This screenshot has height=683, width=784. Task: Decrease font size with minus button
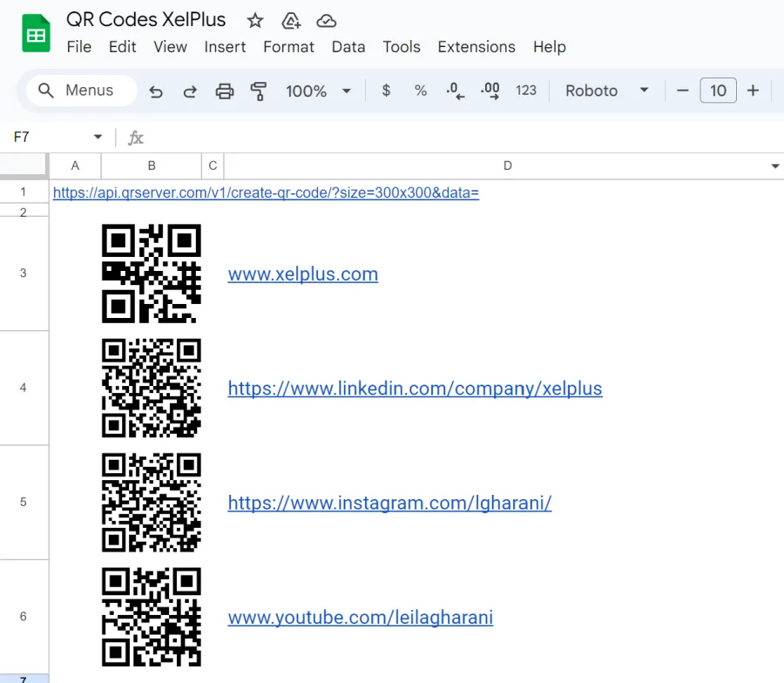point(683,91)
